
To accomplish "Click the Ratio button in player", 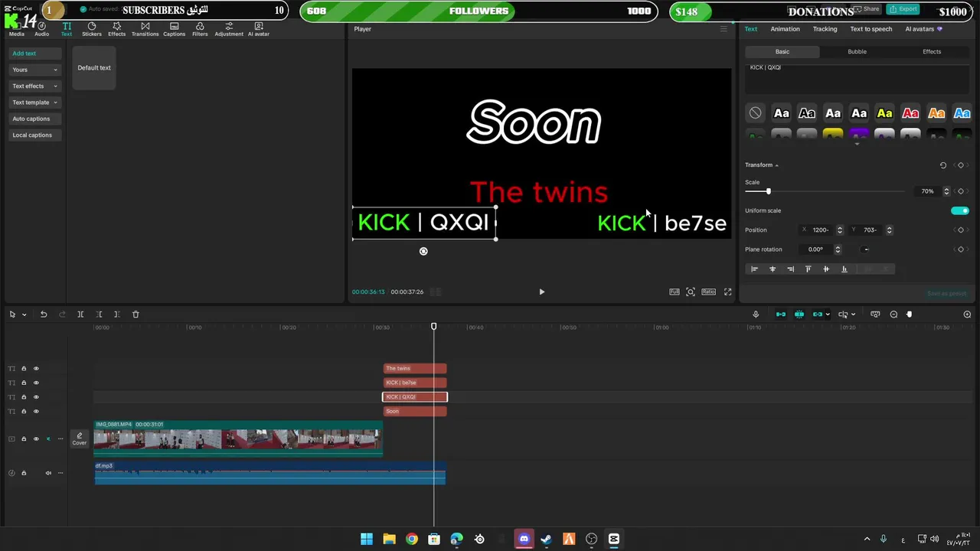I will coord(708,292).
